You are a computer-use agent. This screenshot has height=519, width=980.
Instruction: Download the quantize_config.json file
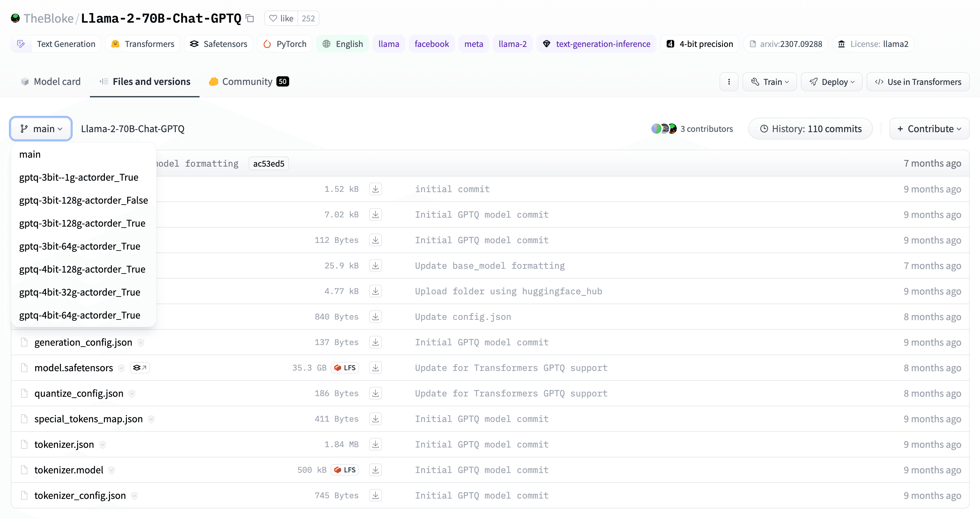coord(375,393)
